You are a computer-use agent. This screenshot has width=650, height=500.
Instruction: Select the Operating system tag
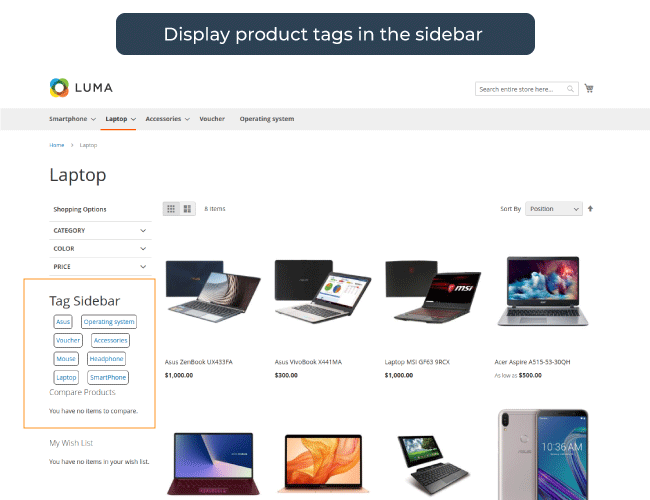[109, 322]
